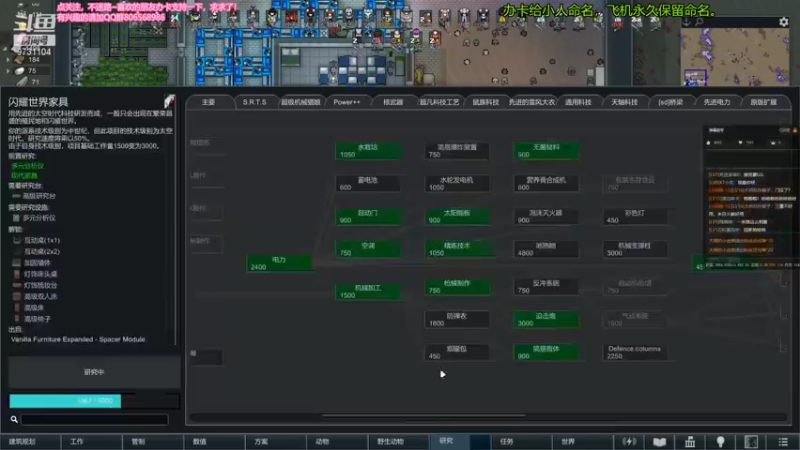Open the gear settings icon at top right
The image size is (800, 450).
tap(784, 22)
